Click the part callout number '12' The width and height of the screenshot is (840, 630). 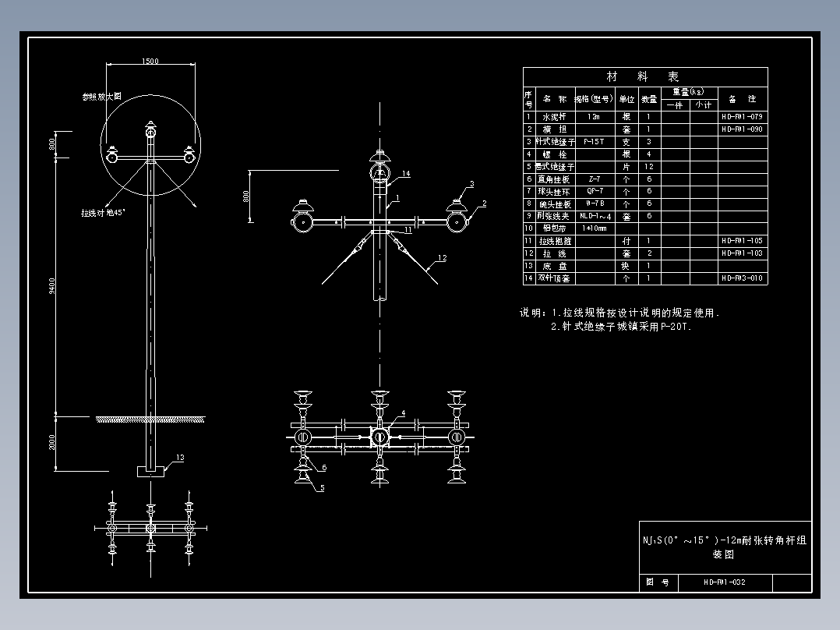coord(442,258)
